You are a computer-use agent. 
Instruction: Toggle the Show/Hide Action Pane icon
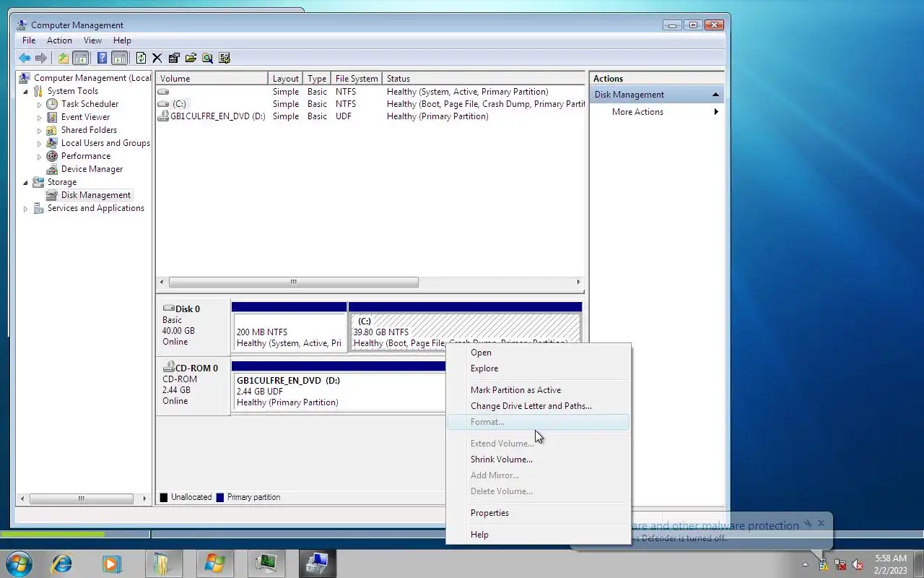(120, 59)
